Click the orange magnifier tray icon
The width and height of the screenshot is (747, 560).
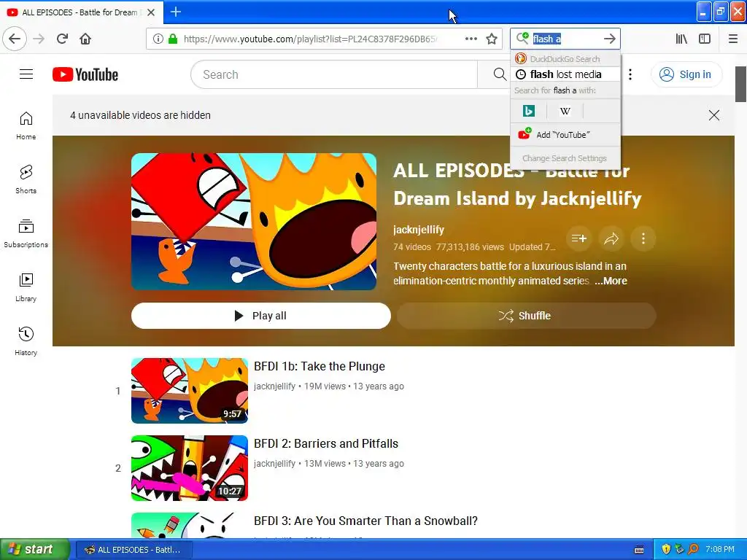(693, 550)
